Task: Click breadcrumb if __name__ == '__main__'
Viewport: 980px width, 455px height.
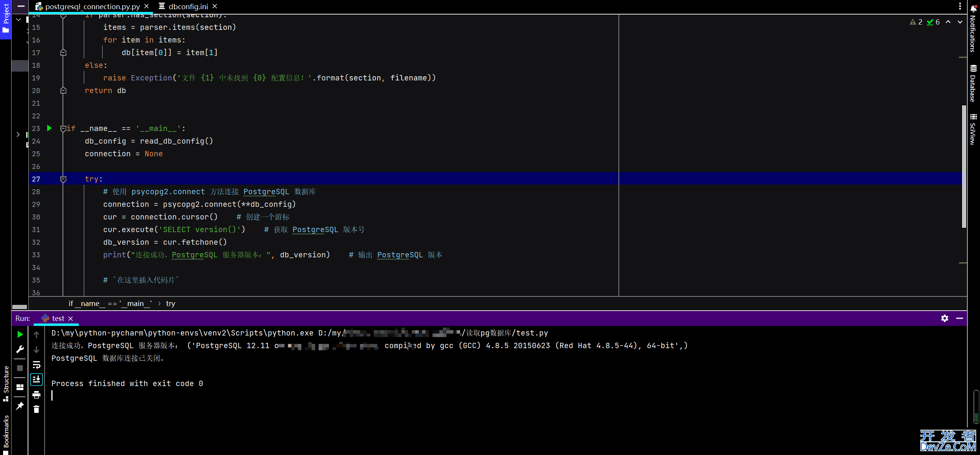Action: pos(110,304)
